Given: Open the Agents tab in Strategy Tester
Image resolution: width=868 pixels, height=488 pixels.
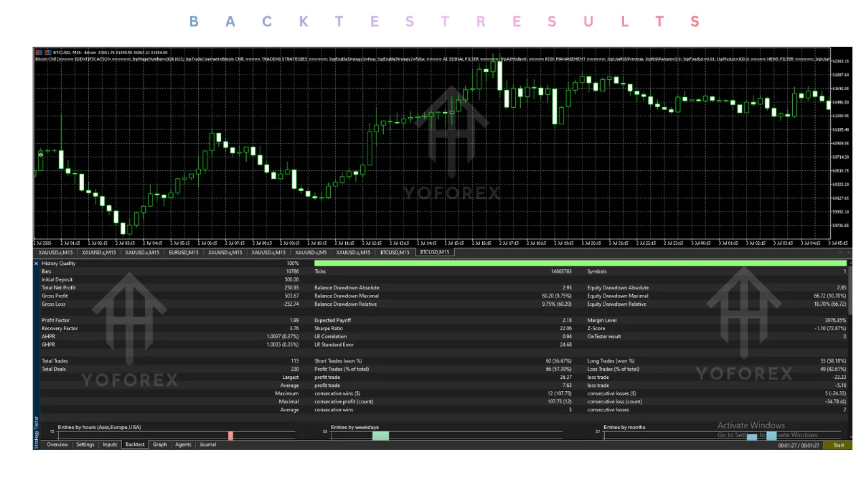Looking at the screenshot, I should click(x=183, y=445).
